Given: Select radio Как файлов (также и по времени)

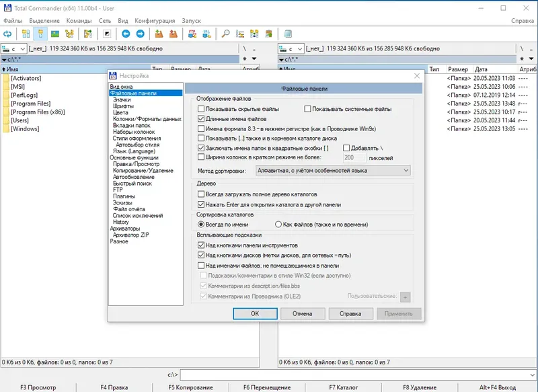Looking at the screenshot, I should (278, 225).
